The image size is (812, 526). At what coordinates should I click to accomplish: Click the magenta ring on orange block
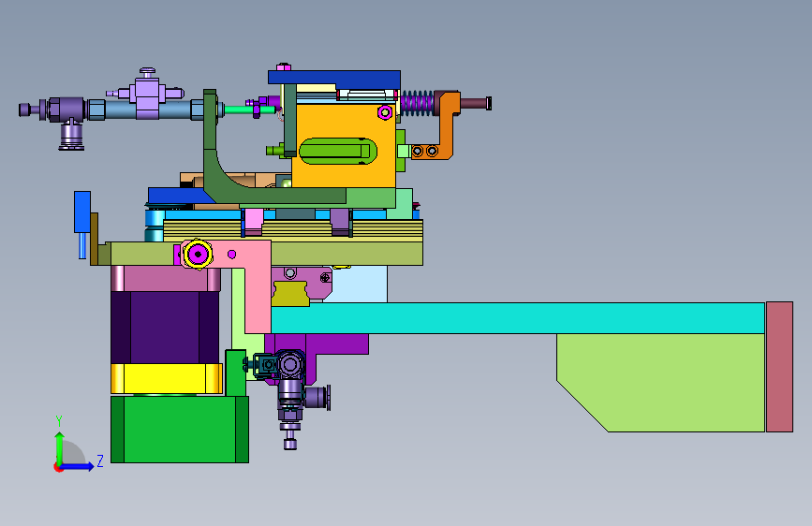pyautogui.click(x=385, y=111)
